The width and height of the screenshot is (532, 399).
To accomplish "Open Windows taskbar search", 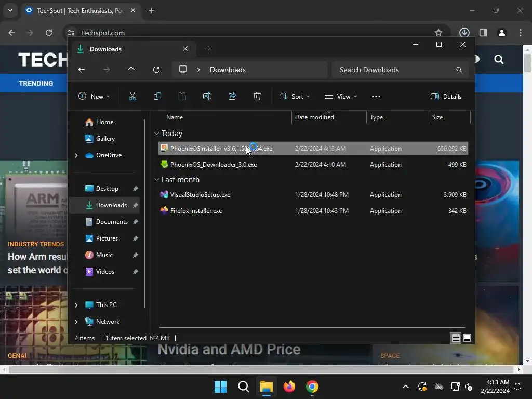I will coord(243,387).
